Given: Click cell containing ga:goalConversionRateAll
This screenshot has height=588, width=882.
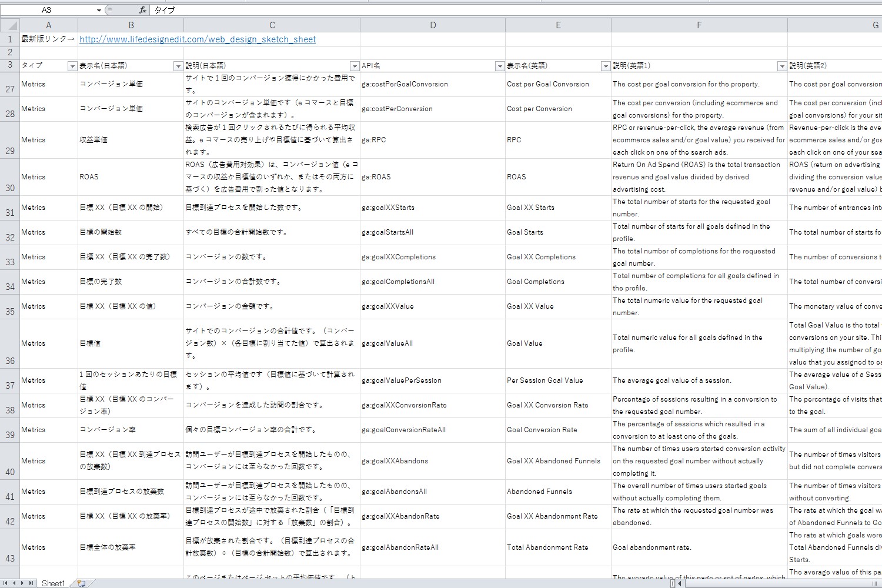Looking at the screenshot, I should tap(433, 430).
